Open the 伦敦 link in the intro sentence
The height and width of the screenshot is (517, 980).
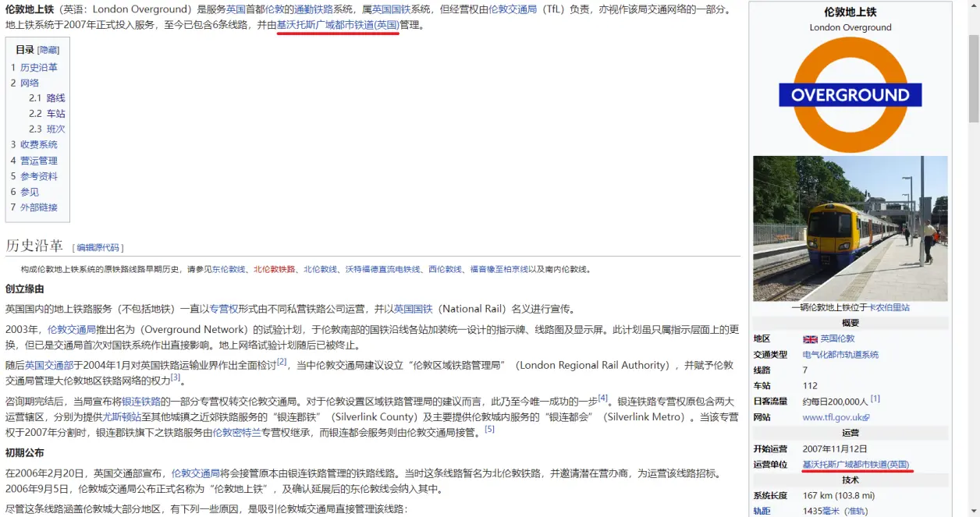pyautogui.click(x=275, y=9)
